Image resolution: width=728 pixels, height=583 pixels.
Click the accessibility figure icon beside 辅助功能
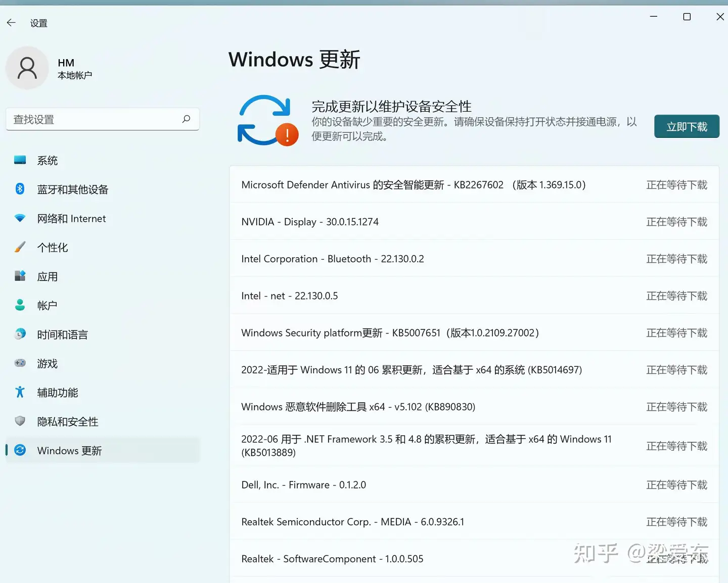[x=20, y=392]
